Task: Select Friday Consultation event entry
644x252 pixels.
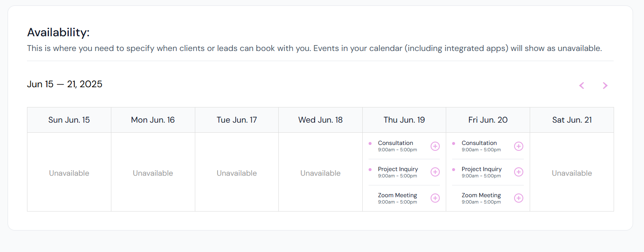Action: coord(481,146)
